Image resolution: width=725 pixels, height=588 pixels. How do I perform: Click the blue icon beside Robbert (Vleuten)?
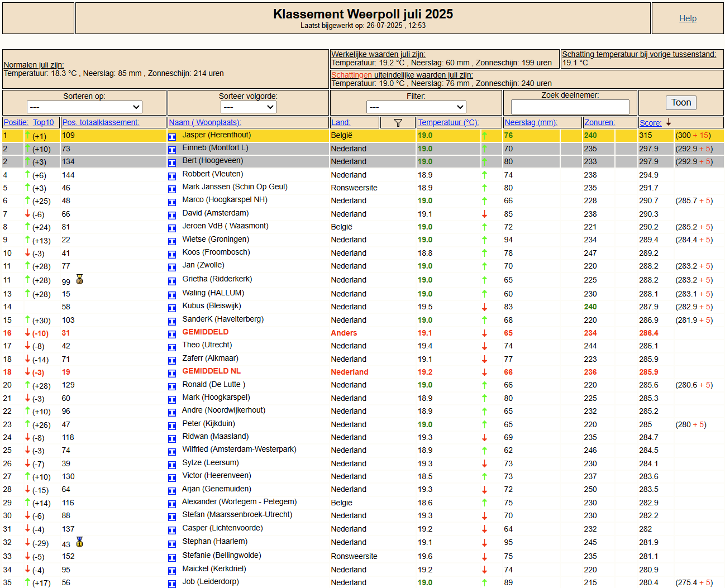(x=172, y=175)
